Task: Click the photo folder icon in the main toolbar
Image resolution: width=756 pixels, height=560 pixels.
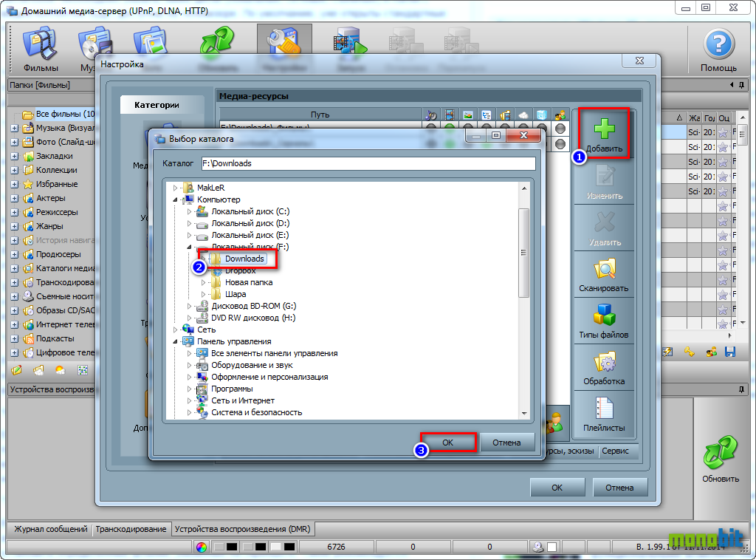Action: click(x=151, y=42)
